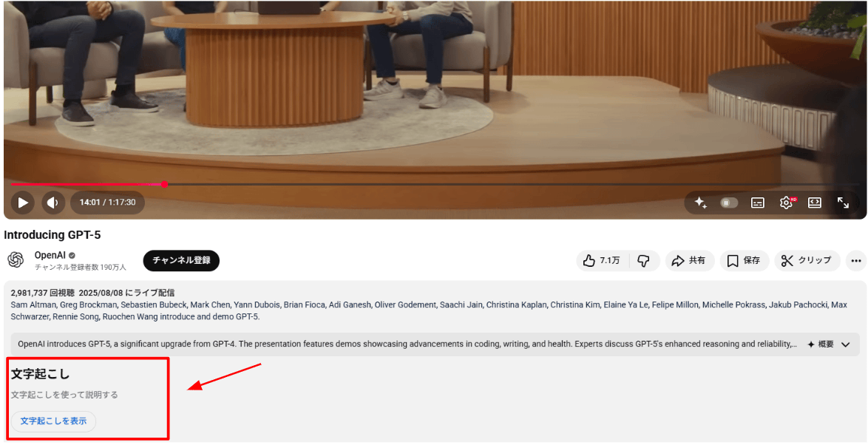
Task: Toggle the autoplay switch
Action: coord(728,203)
